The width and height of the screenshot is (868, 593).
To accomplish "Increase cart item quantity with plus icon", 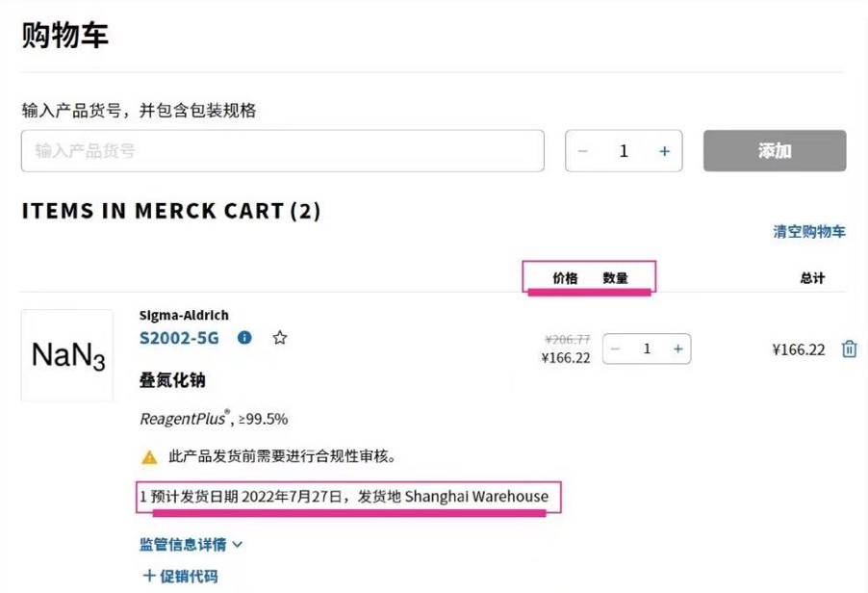I will [x=677, y=348].
